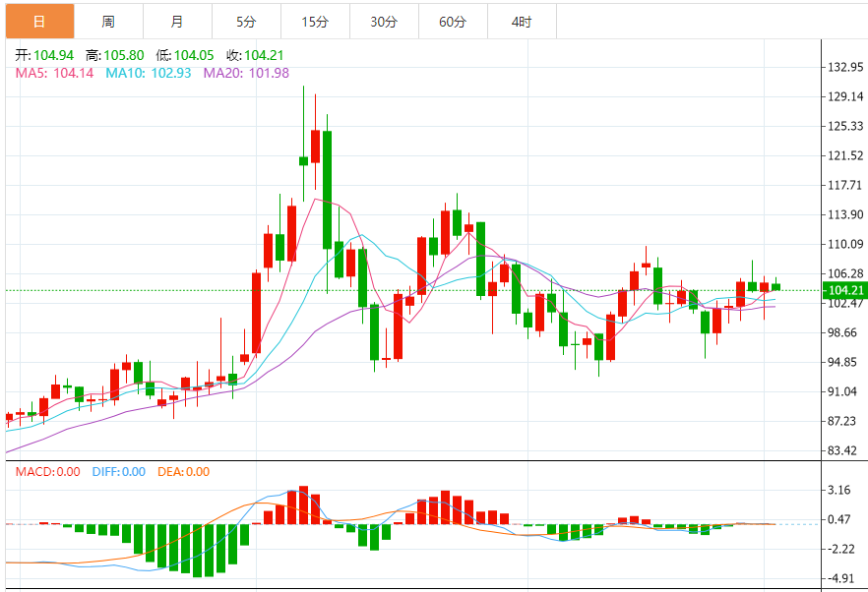
Task: Click the MA20: 101.98 label
Action: point(246,73)
